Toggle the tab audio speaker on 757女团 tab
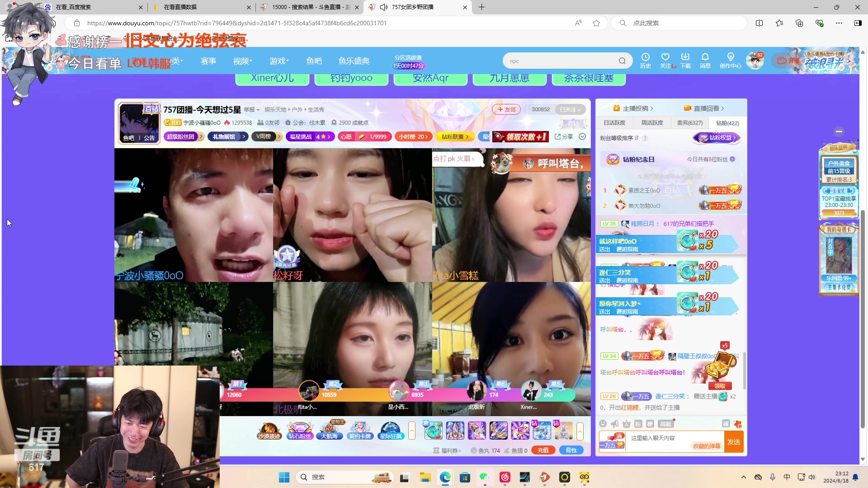This screenshot has width=868, height=488. pos(384,7)
